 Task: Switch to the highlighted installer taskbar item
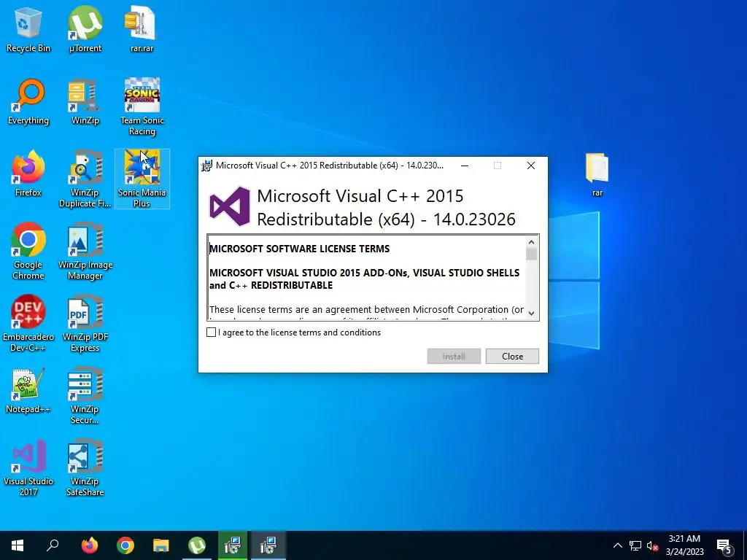268,545
